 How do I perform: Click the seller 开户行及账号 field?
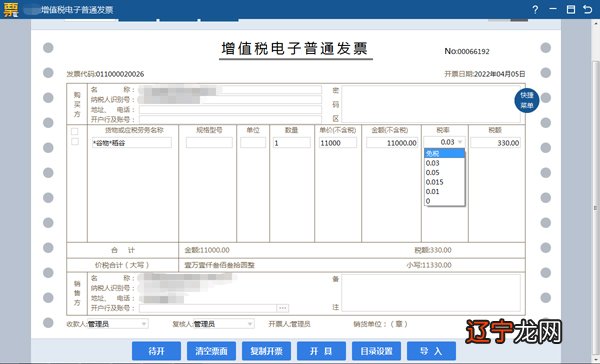click(x=208, y=308)
